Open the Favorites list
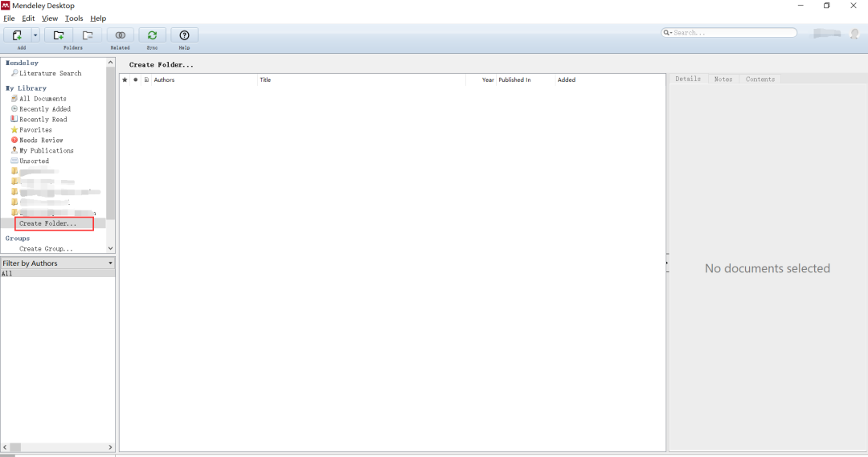The height and width of the screenshot is (457, 868). click(x=35, y=130)
